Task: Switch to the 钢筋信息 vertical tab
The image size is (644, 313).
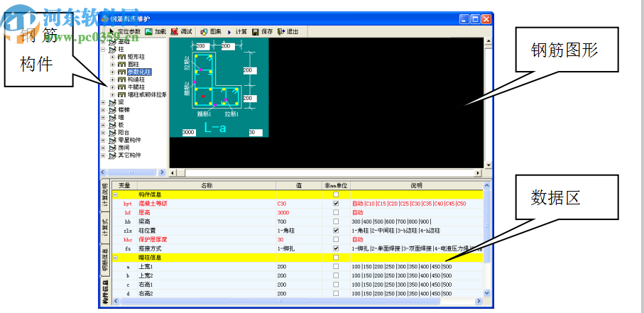Action: pyautogui.click(x=105, y=260)
